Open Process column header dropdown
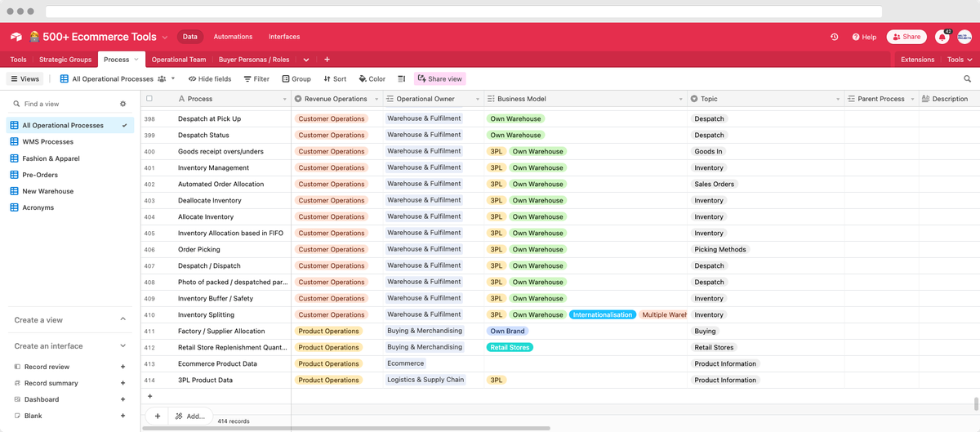The width and height of the screenshot is (980, 432). pyautogui.click(x=285, y=99)
